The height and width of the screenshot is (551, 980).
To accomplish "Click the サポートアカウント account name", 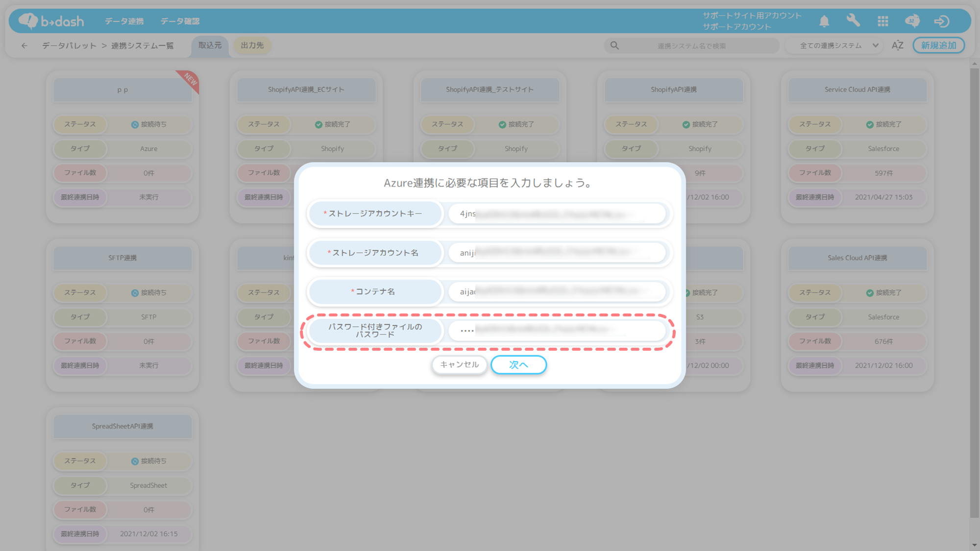I will 736,27.
